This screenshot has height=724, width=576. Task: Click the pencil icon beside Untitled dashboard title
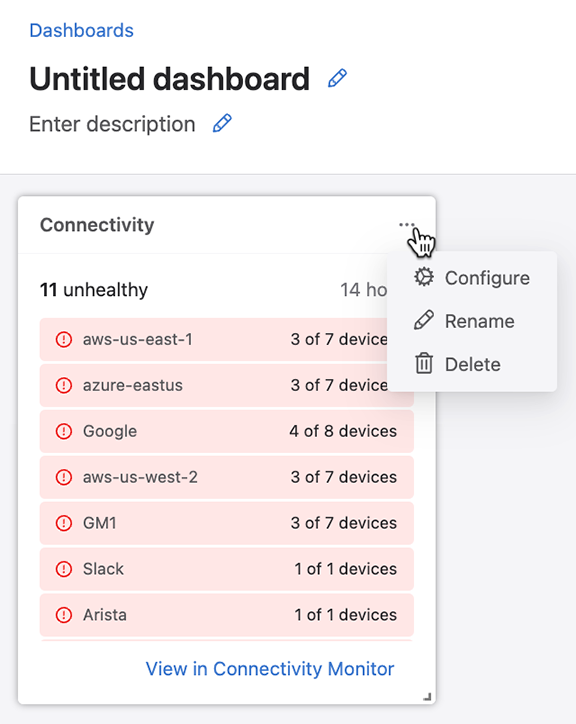[337, 78]
